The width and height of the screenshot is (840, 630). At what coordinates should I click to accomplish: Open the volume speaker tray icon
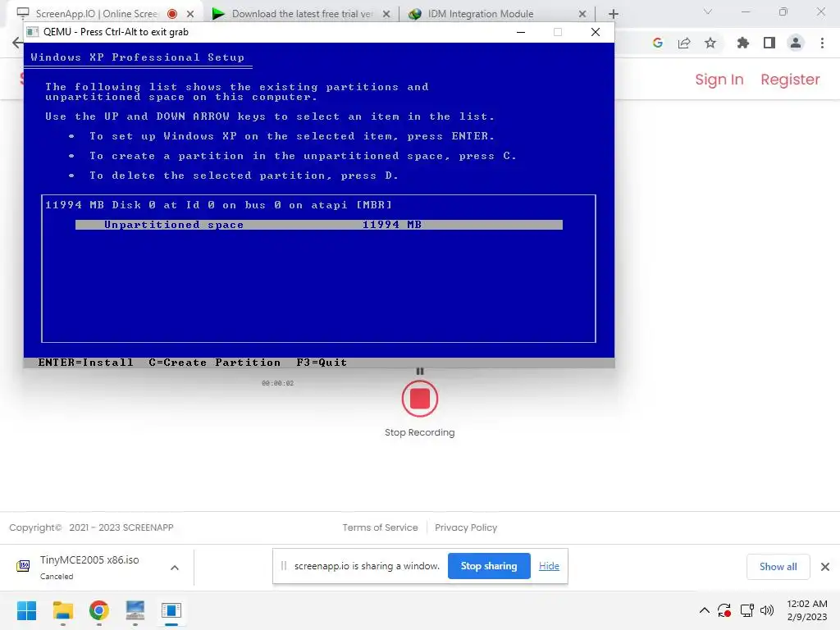(x=767, y=610)
